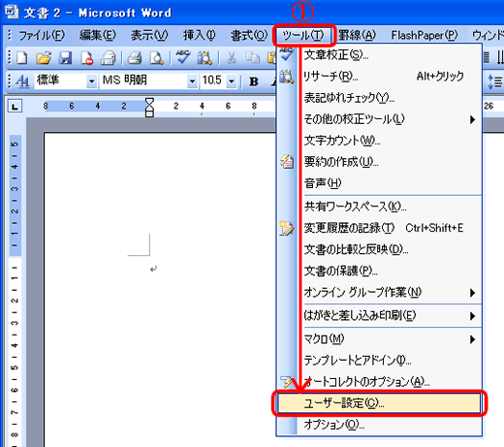This screenshot has width=504, height=447.
Task: Open 編集(E) menu
Action: pyautogui.click(x=98, y=35)
